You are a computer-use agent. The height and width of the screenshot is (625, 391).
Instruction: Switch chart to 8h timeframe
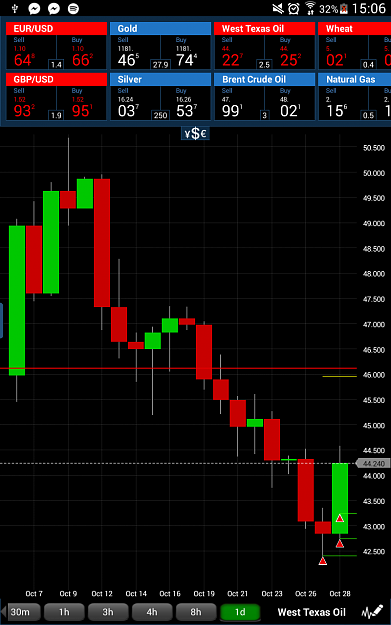coord(196,612)
